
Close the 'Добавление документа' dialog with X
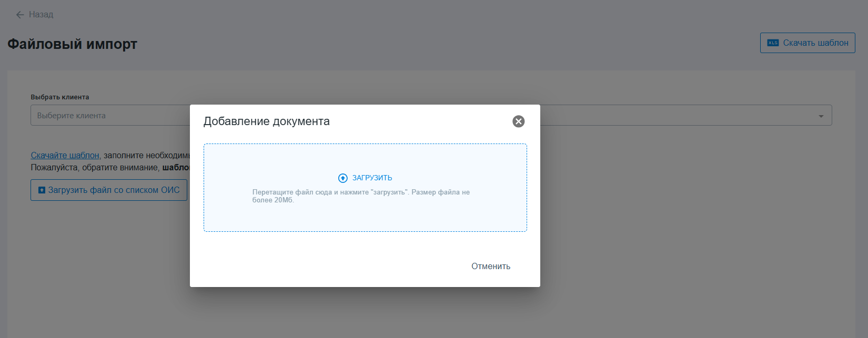point(518,121)
